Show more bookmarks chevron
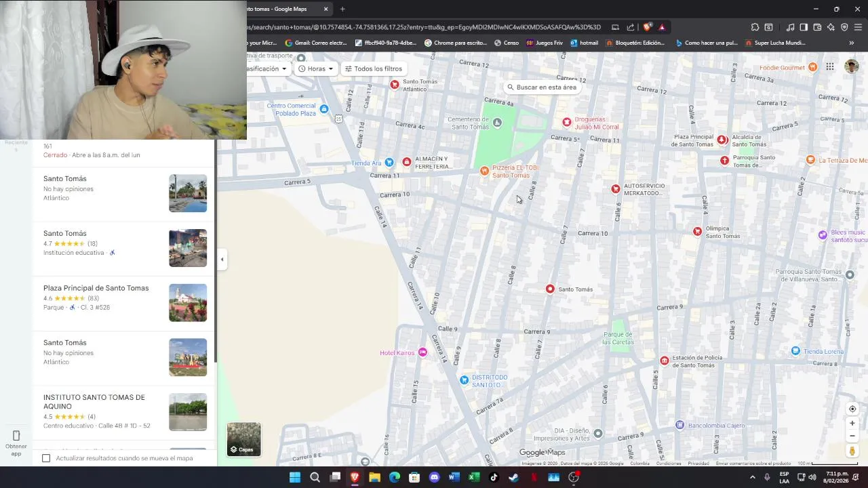Image resolution: width=868 pixels, height=488 pixels. pos(852,43)
